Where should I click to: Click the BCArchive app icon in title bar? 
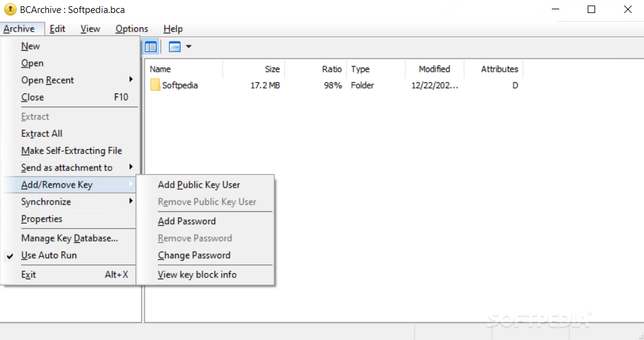pyautogui.click(x=10, y=9)
